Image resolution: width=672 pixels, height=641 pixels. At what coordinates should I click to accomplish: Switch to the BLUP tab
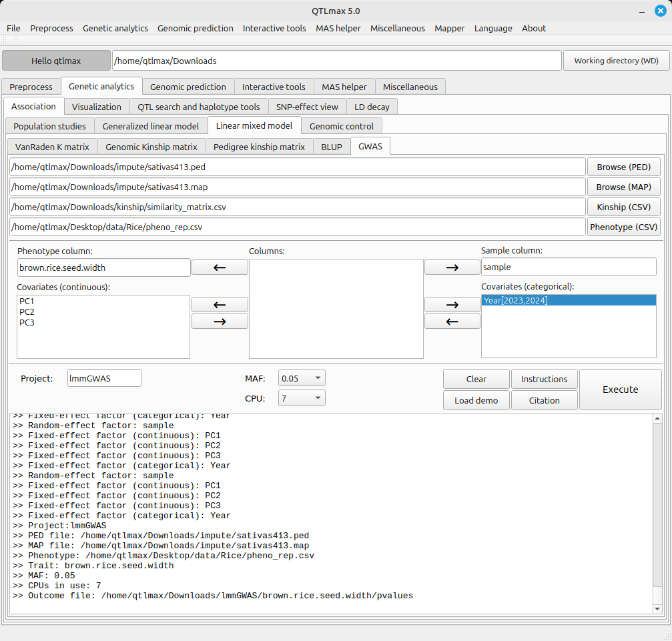[332, 147]
